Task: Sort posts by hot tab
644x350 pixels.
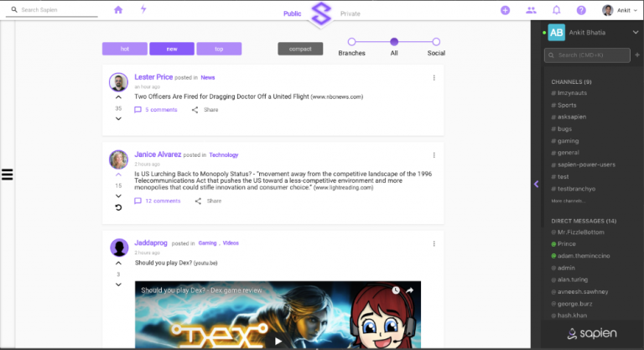Action: click(125, 49)
